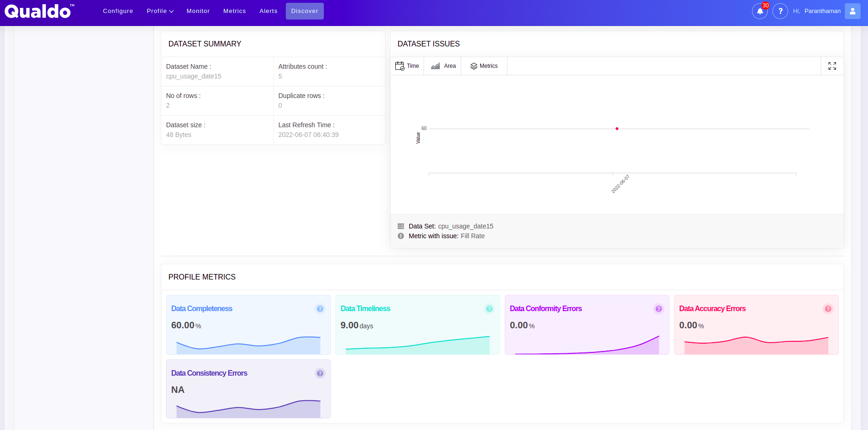The image size is (868, 430).
Task: Go to the Configure menu item
Action: tap(118, 11)
